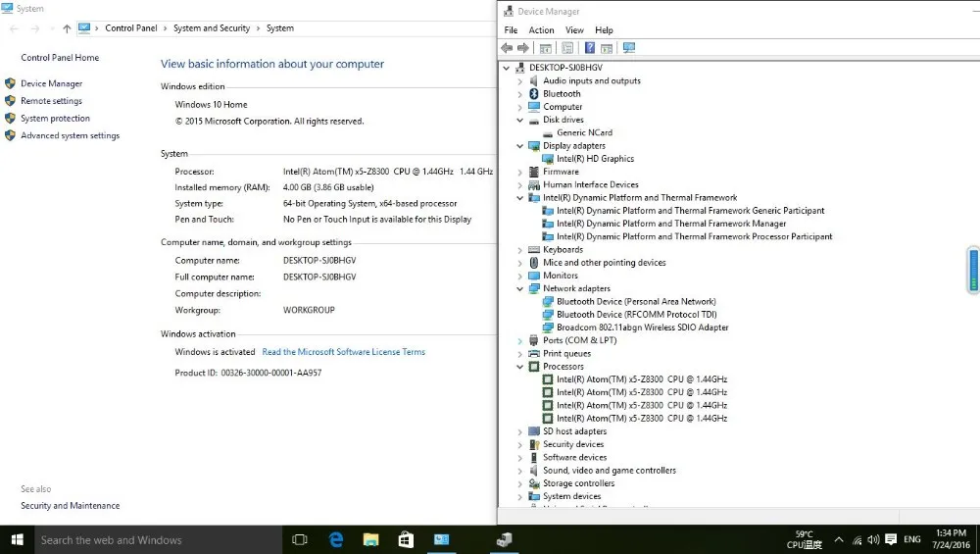Viewport: 980px width, 554px height.
Task: Click Control Panel breadcrumb
Action: [x=131, y=28]
